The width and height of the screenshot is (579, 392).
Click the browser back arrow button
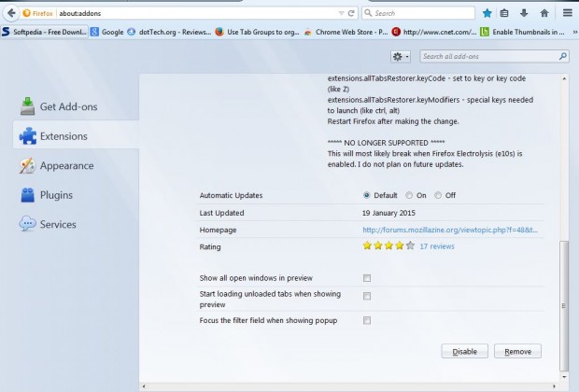click(11, 13)
